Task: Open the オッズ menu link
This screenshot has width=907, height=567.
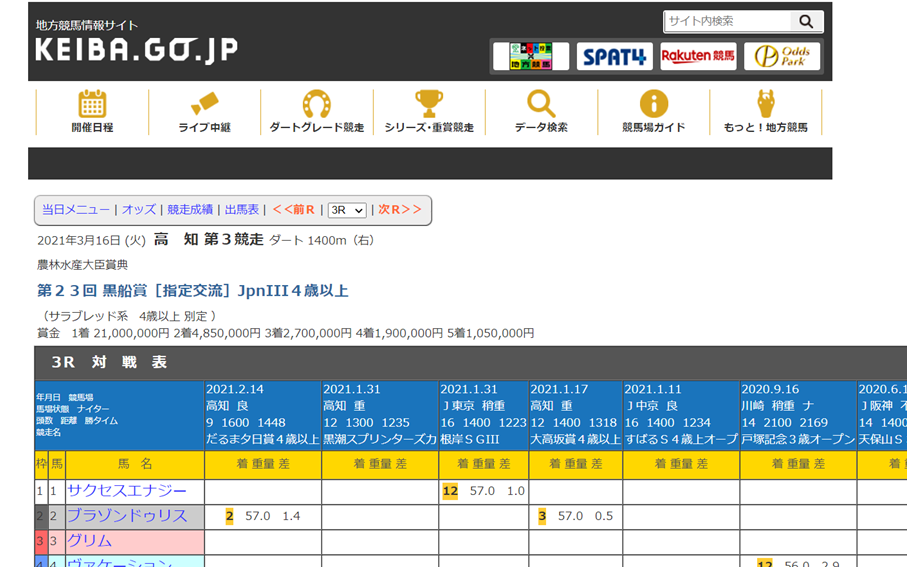Action: coord(139,210)
